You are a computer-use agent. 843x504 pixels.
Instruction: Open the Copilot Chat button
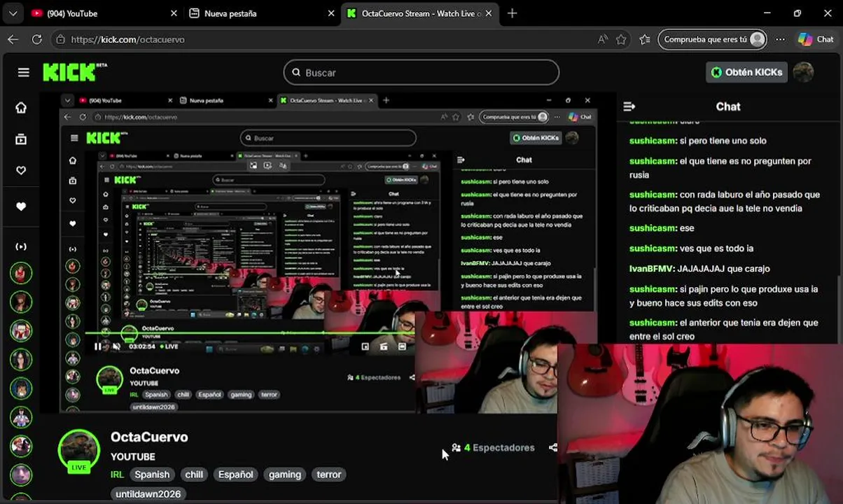click(x=816, y=39)
